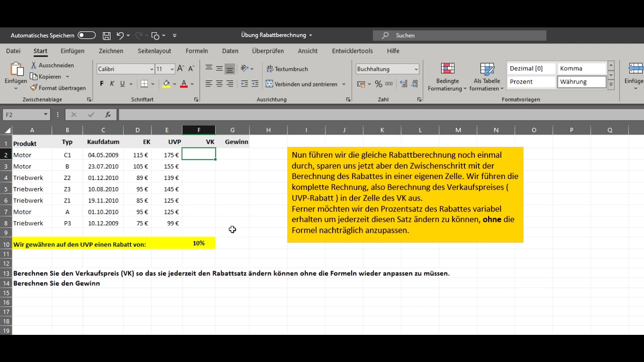Click the Suchen search field
This screenshot has height=362, width=644.
[459, 35]
